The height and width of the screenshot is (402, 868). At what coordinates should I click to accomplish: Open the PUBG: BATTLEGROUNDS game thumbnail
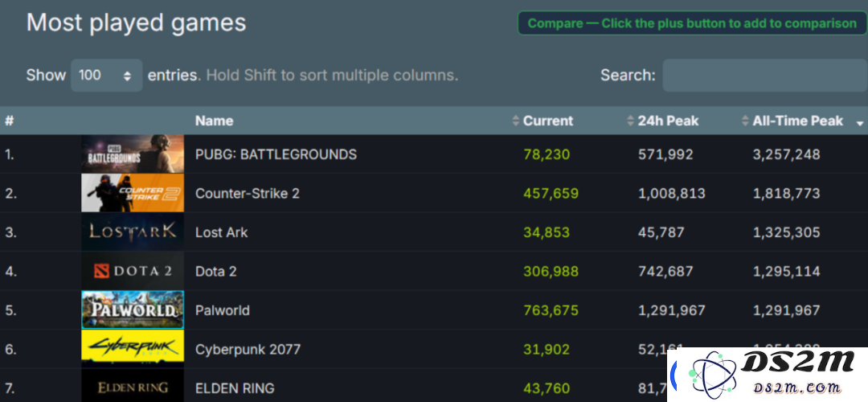point(133,154)
